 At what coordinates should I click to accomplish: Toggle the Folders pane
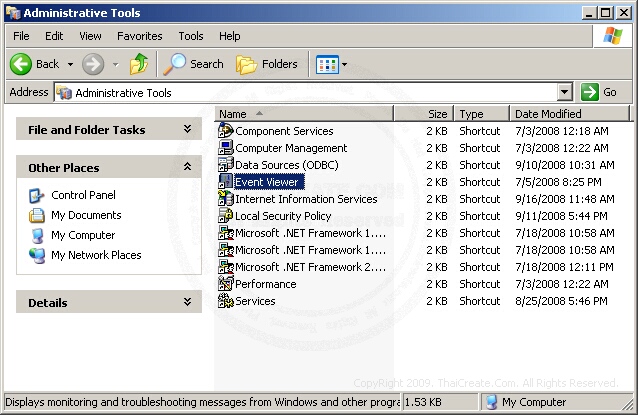point(267,64)
